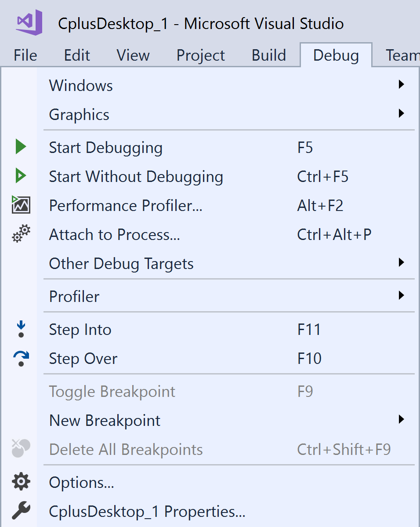Click the Options gear icon
This screenshot has width=420, height=527.
(20, 482)
